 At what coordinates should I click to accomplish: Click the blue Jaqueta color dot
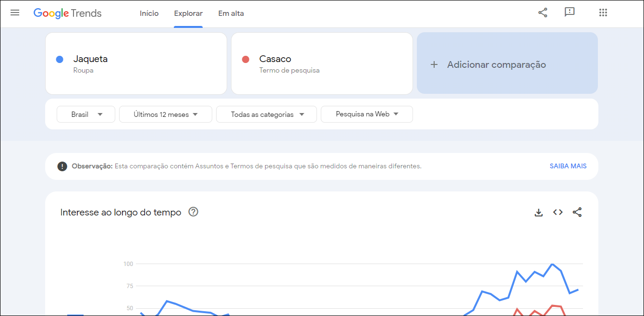60,59
